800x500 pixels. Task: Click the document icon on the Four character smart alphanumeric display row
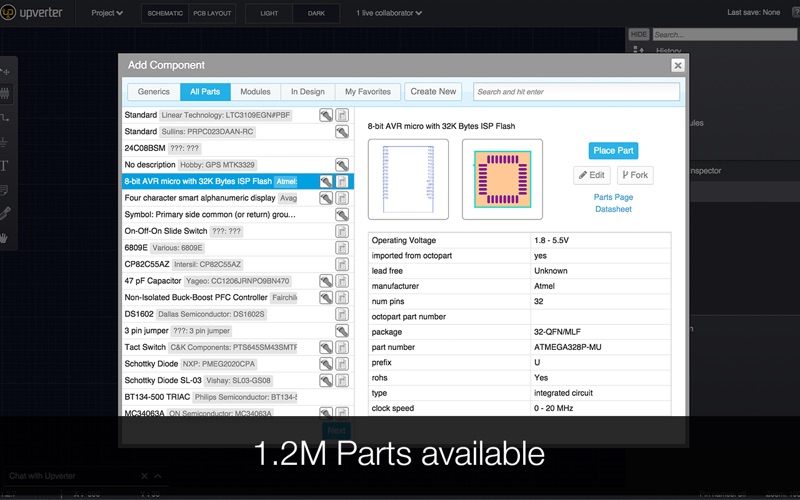click(x=342, y=198)
